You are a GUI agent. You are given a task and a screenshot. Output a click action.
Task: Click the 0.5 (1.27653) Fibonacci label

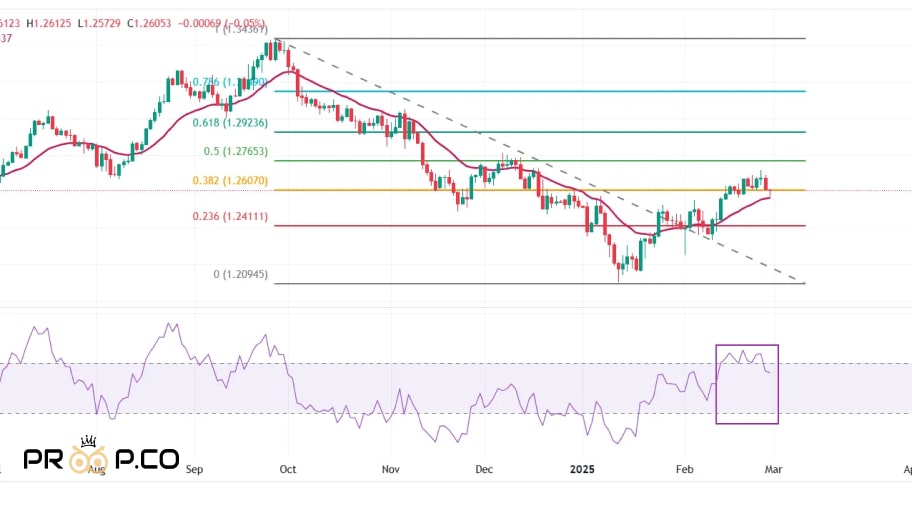point(236,151)
